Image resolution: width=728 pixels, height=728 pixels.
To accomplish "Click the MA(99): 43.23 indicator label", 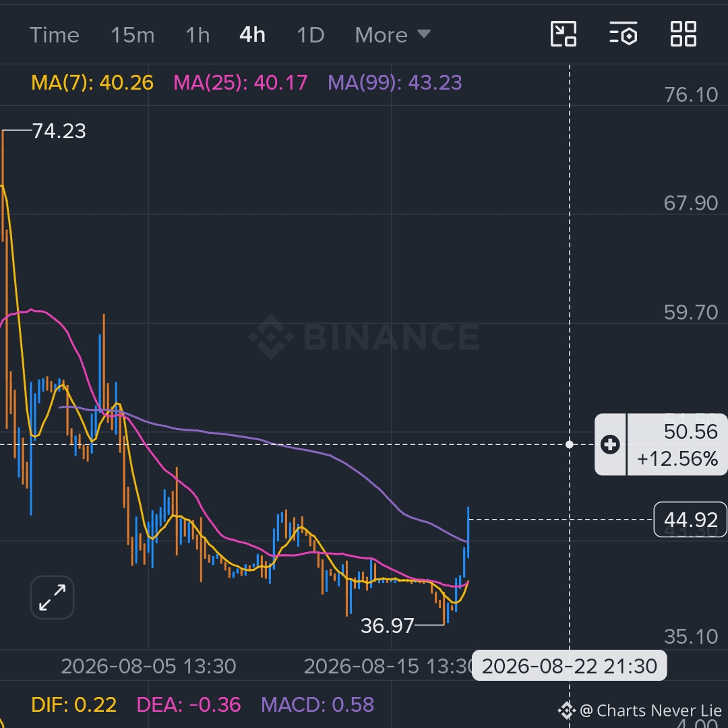I will [x=394, y=83].
